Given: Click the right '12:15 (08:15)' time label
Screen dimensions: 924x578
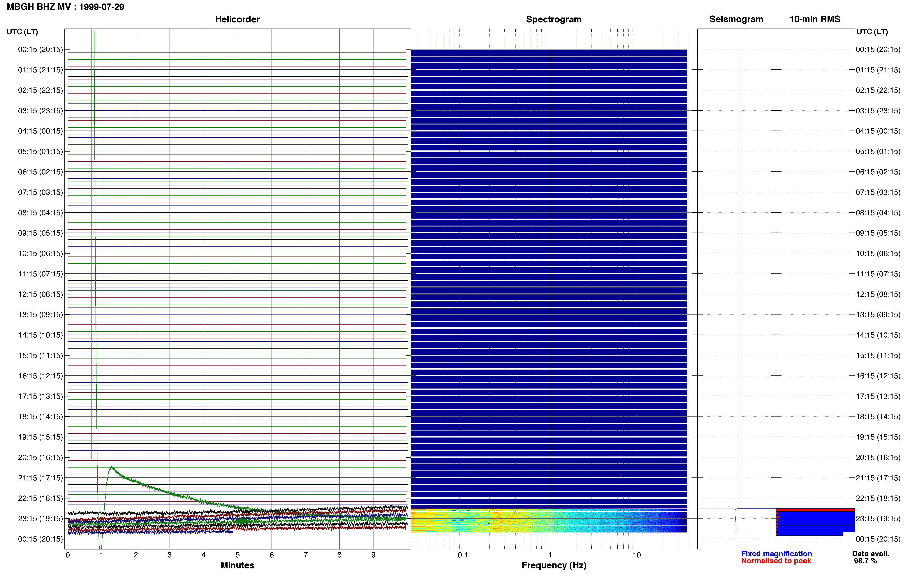Looking at the screenshot, I should click(x=878, y=294).
